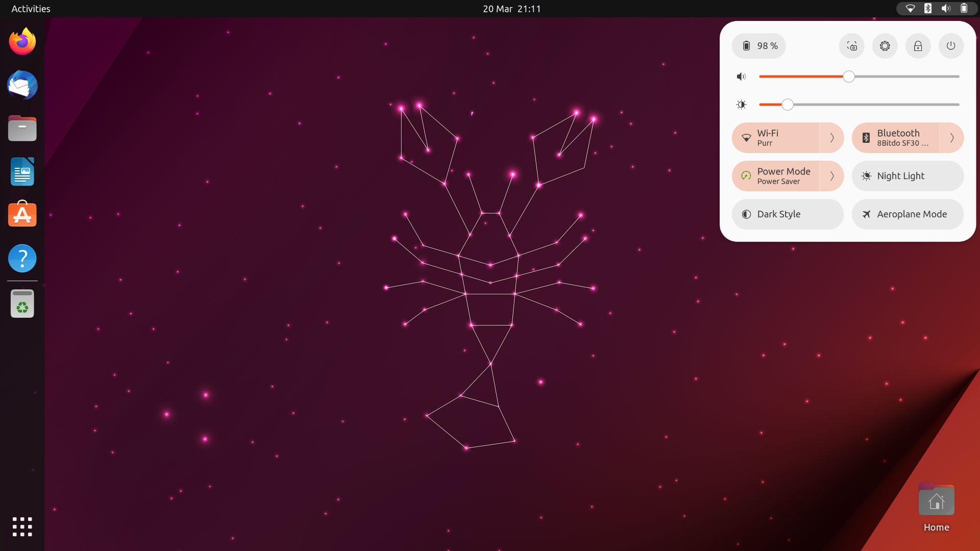Toggle Dark Style on or off
The width and height of the screenshot is (980, 551).
(788, 214)
